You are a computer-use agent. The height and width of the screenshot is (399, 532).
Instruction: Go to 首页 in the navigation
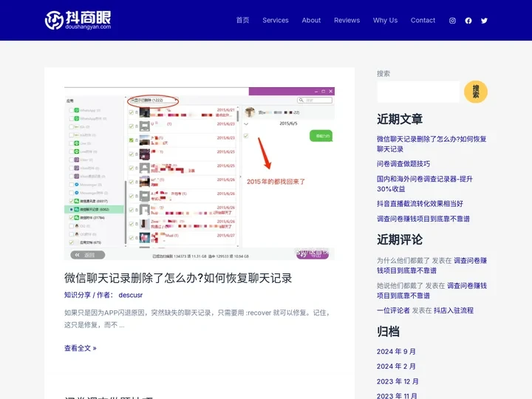click(x=242, y=21)
